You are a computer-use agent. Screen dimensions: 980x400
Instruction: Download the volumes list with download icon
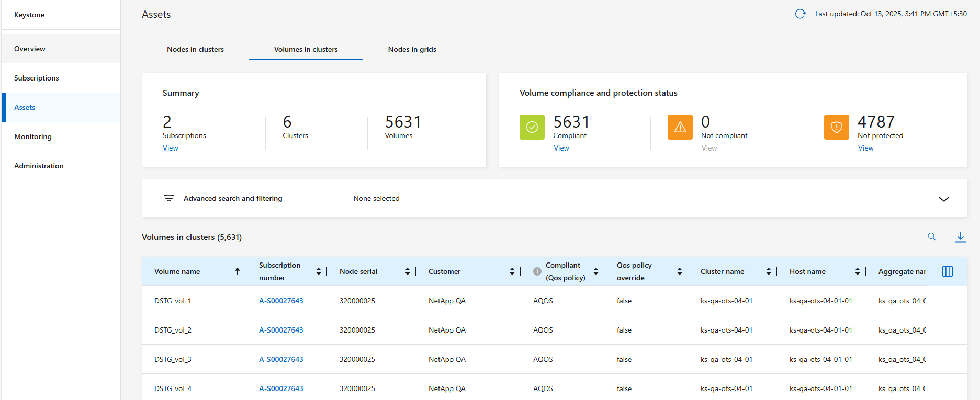point(960,237)
